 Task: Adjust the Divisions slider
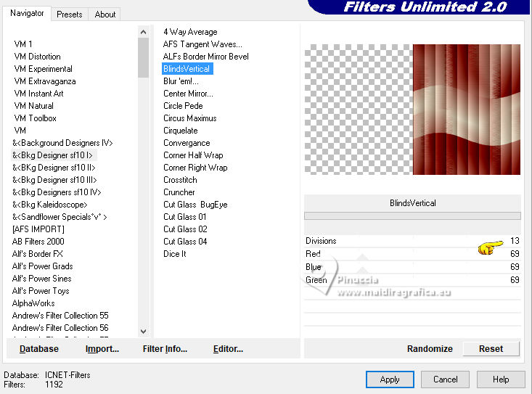(412, 241)
